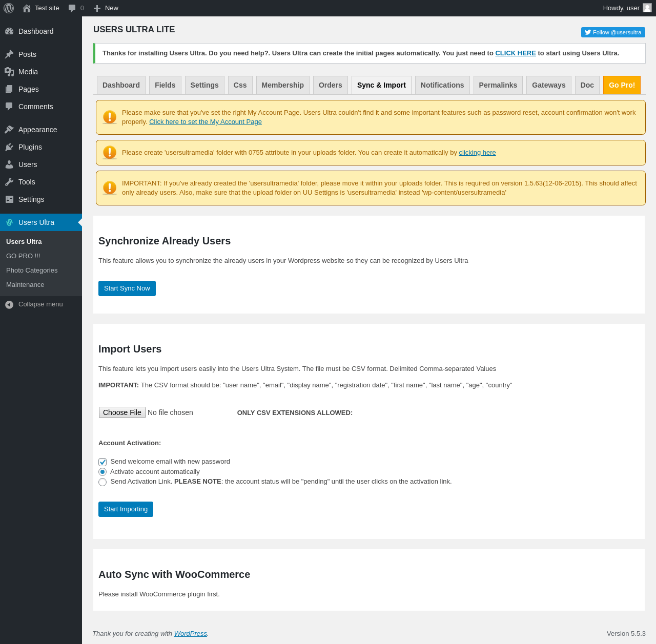The image size is (656, 644).
Task: Open Photo Categories submenu item
Action: tap(41, 271)
